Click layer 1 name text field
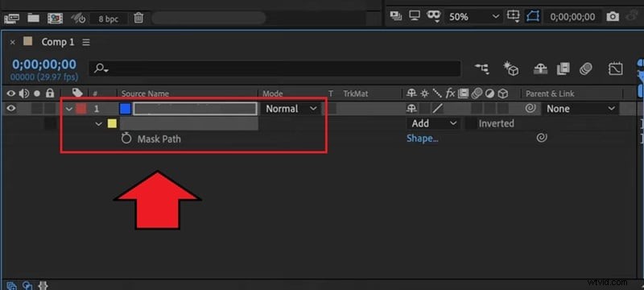Screen dimensions: 644x290 [195, 109]
